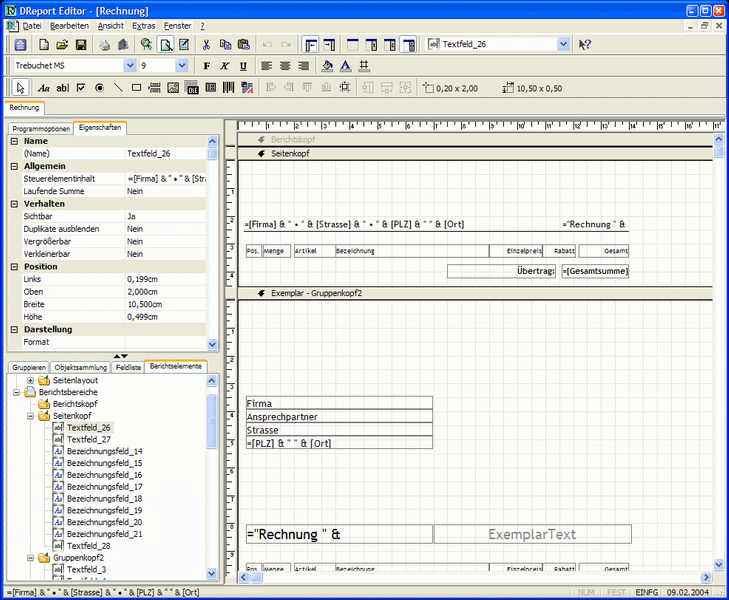Apply bold formatting F button
This screenshot has width=729, height=600.
click(x=206, y=66)
